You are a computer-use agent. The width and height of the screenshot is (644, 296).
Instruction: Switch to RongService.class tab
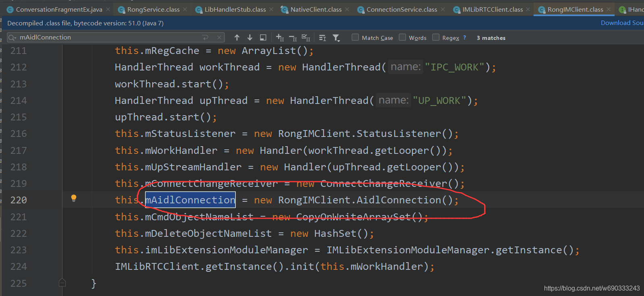153,9
